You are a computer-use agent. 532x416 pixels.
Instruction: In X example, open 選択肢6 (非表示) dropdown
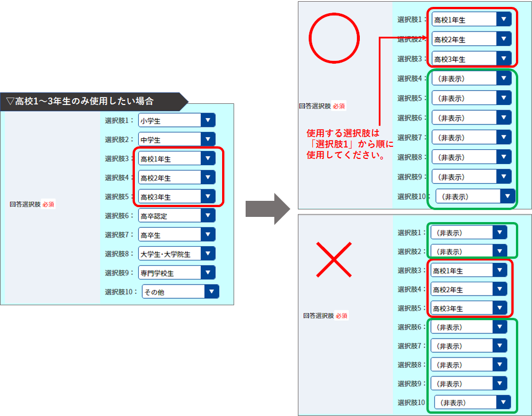(x=469, y=326)
